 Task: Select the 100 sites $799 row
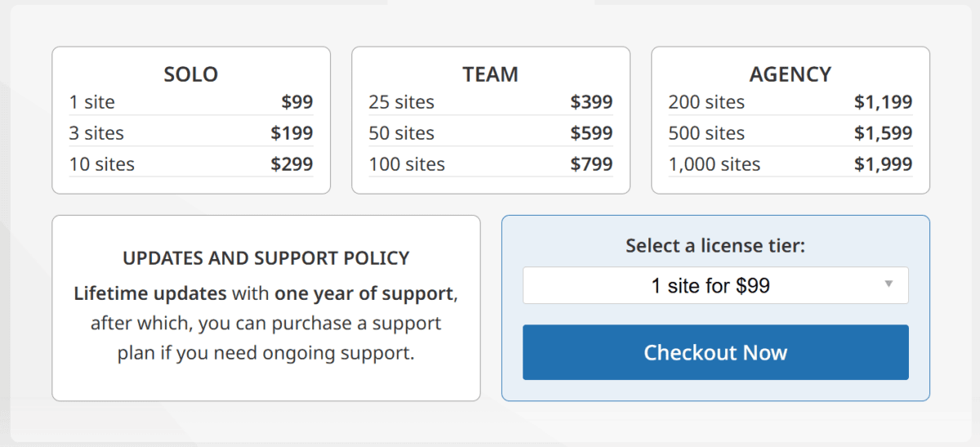point(490,164)
